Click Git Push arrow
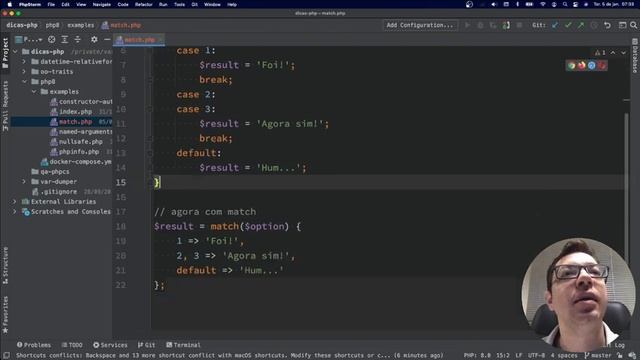The image size is (640, 360). click(x=581, y=25)
